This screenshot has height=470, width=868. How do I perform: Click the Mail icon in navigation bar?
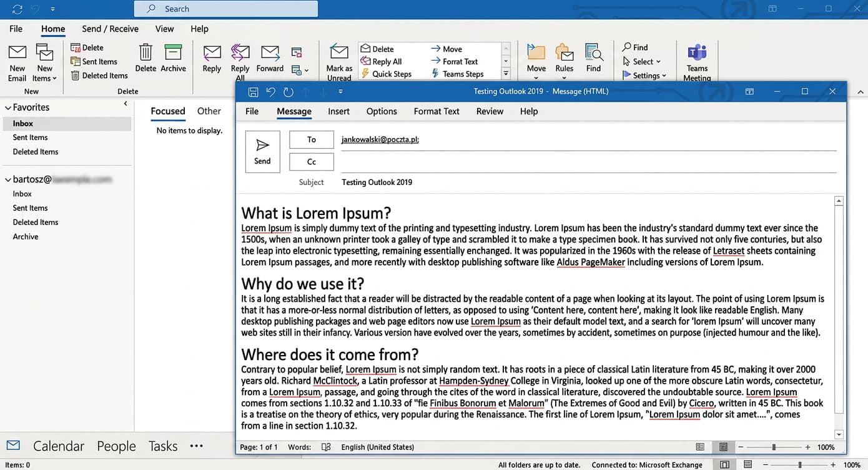(13, 446)
